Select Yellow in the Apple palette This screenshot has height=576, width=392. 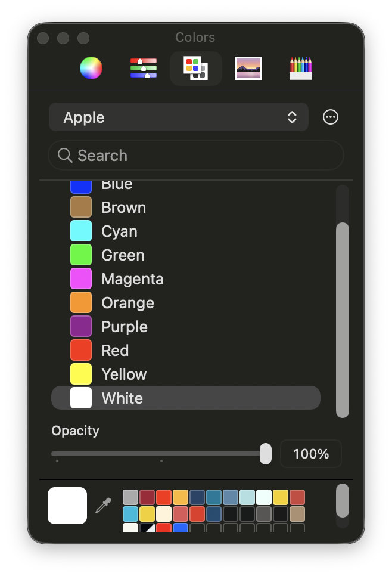pyautogui.click(x=123, y=374)
